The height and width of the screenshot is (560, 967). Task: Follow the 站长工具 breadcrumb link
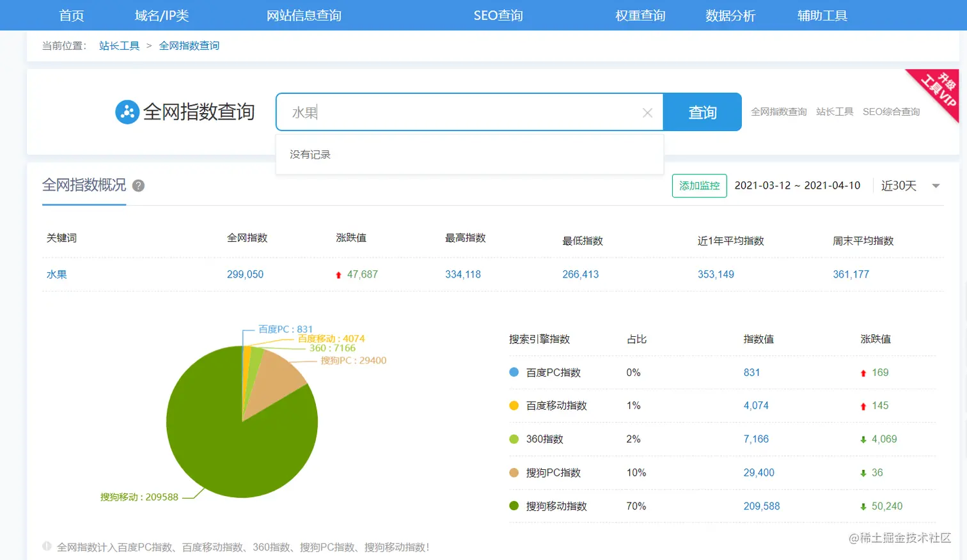(x=119, y=45)
